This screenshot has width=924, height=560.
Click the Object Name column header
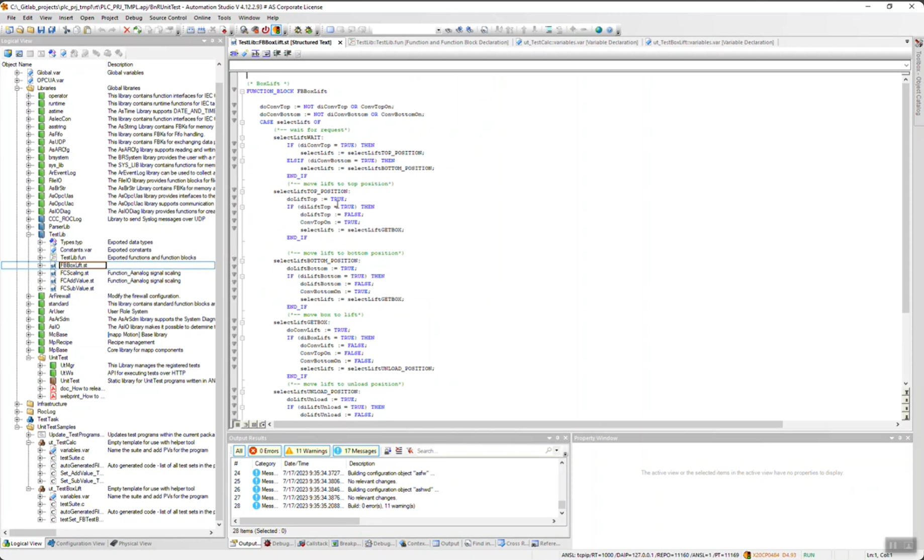[17, 64]
